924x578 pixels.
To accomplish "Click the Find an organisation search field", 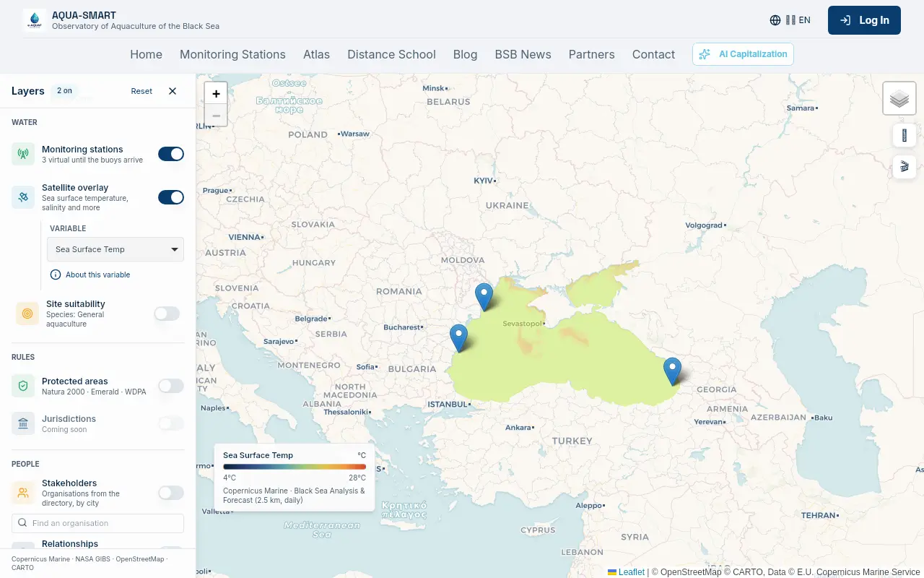I will coord(97,523).
